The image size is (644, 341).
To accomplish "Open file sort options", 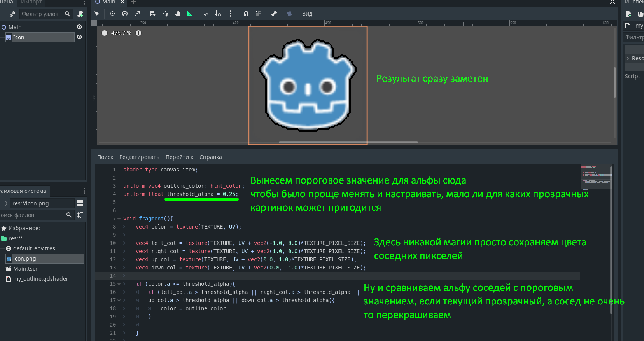I will [80, 215].
